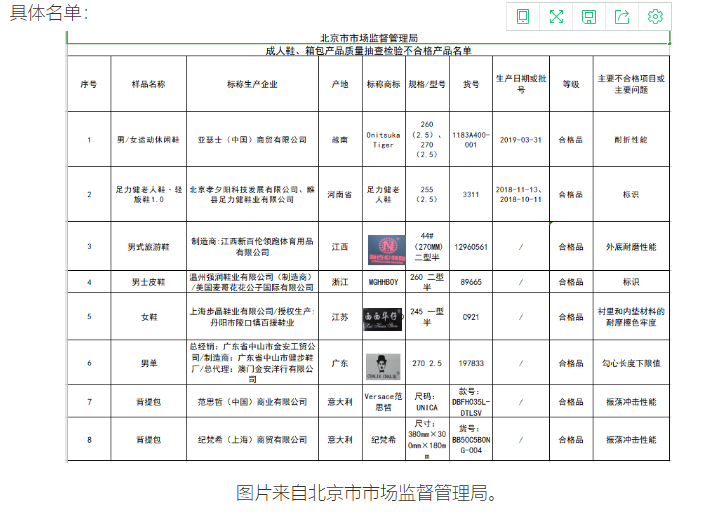Viewport: 702px width, 519px height.
Task: Click the Chaplin portrait logo in row 6
Action: (382, 364)
